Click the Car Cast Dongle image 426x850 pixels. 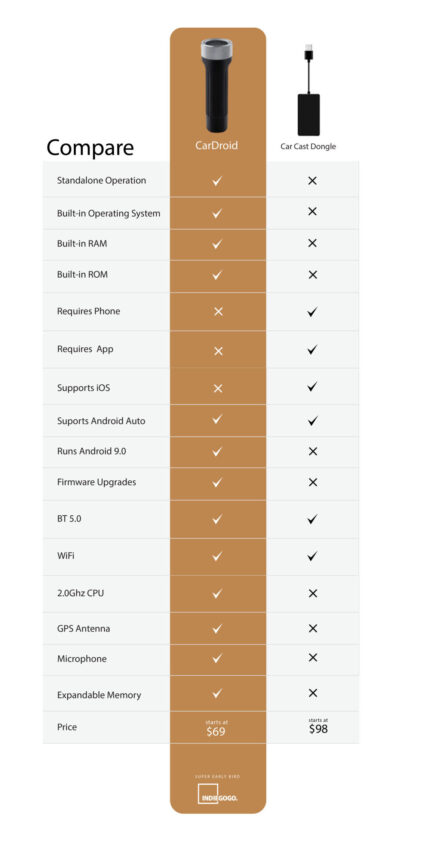[x=308, y=90]
